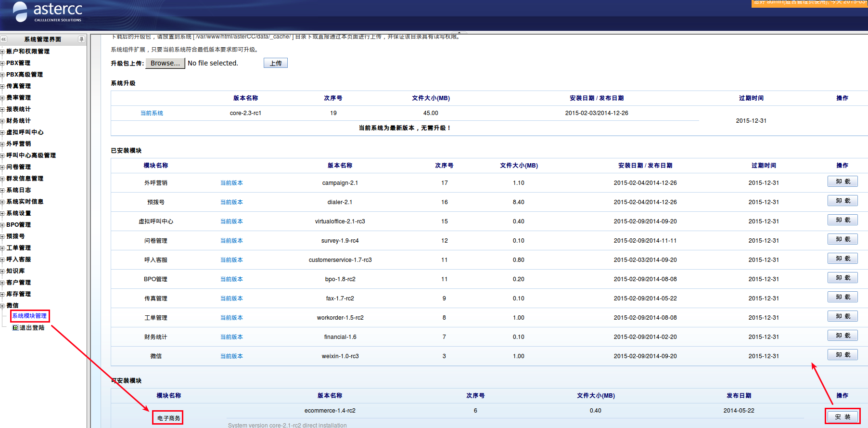Click 当前版本 link for 预拨号 dialer
The image size is (868, 428).
coord(231,202)
